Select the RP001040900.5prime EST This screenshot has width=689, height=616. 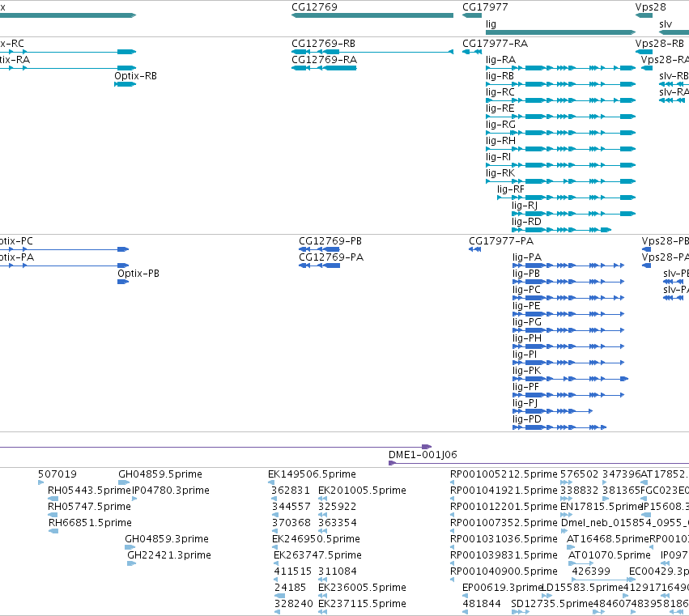click(x=504, y=571)
